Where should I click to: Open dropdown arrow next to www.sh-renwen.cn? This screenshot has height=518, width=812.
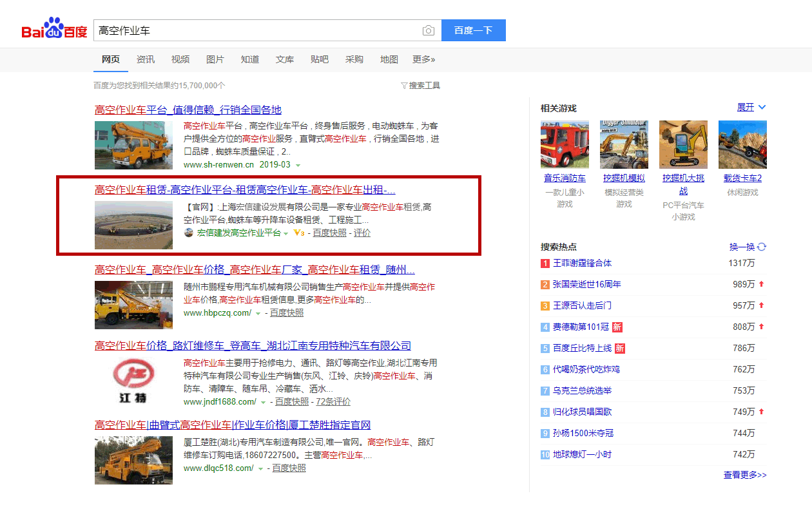(298, 166)
